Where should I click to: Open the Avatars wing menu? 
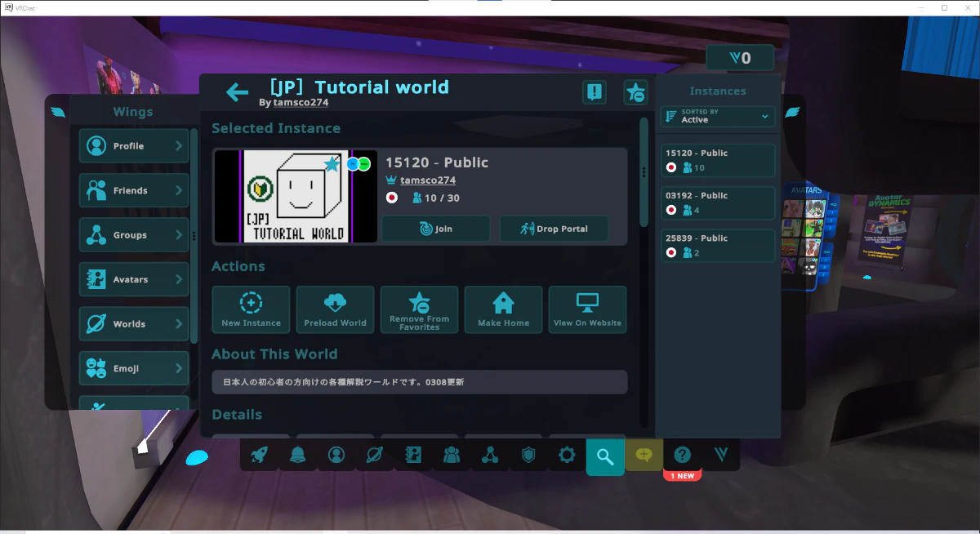(134, 279)
